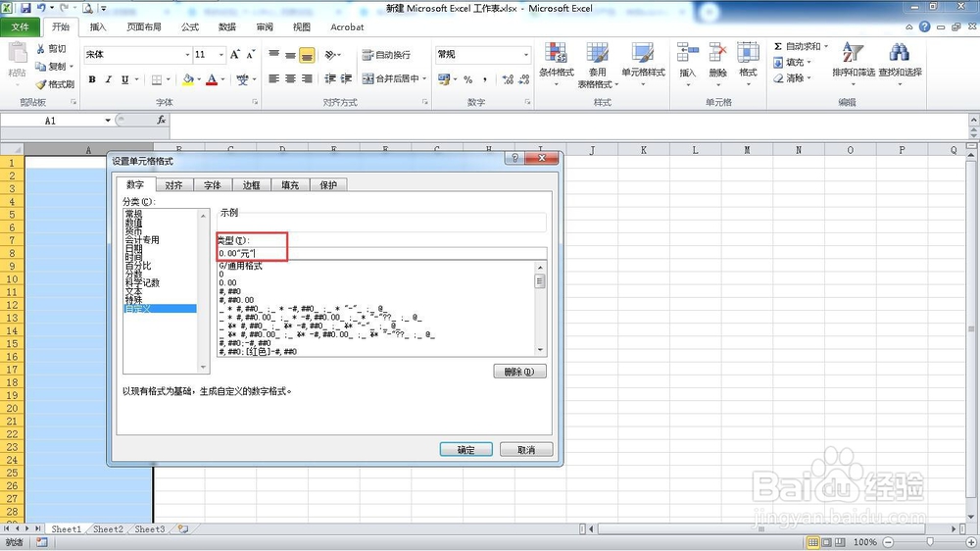Toggle align text right button
980x551 pixels.
click(x=307, y=78)
